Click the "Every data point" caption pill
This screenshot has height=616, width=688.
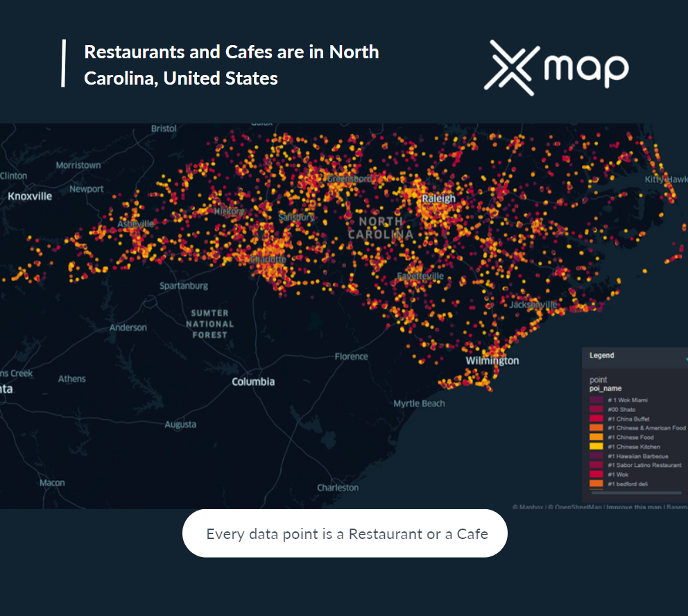pyautogui.click(x=345, y=533)
